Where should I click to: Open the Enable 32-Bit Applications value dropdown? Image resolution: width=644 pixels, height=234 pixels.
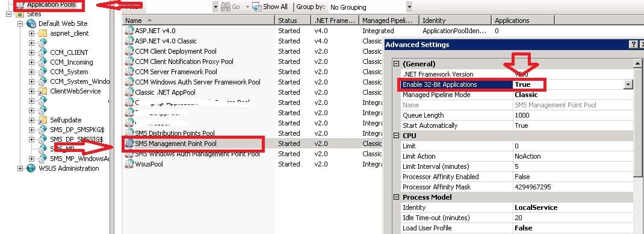coord(628,84)
